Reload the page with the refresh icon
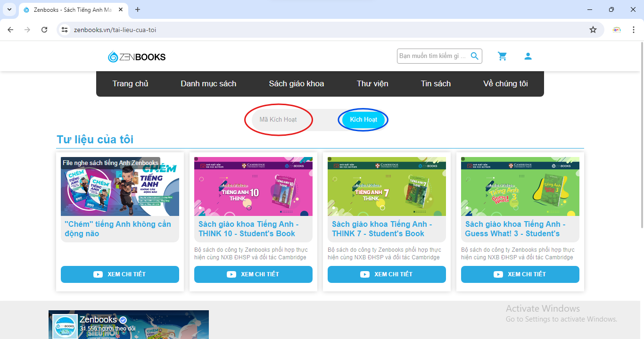Image resolution: width=644 pixels, height=339 pixels. point(44,30)
